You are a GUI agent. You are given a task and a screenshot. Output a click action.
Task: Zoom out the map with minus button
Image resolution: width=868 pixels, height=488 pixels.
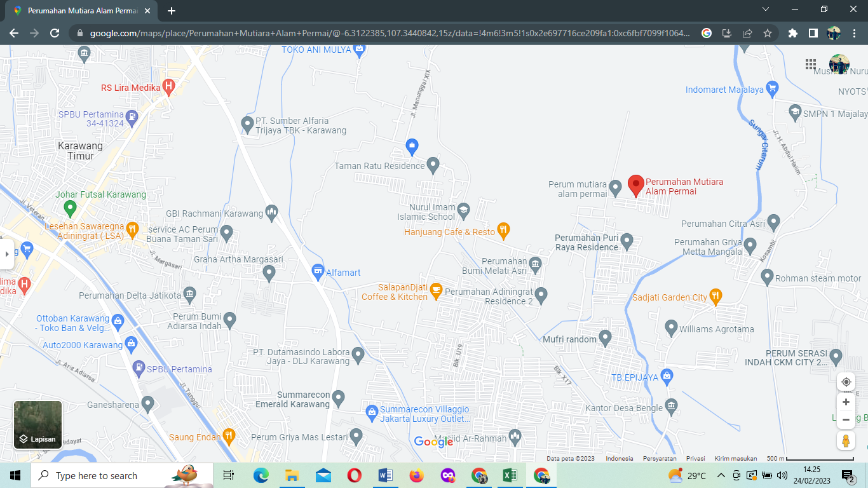coord(846,419)
